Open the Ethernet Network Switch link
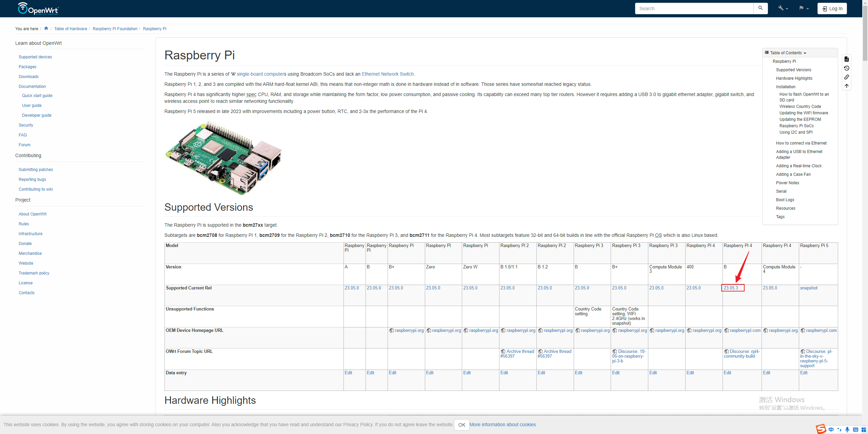This screenshot has width=868, height=434. click(x=388, y=74)
